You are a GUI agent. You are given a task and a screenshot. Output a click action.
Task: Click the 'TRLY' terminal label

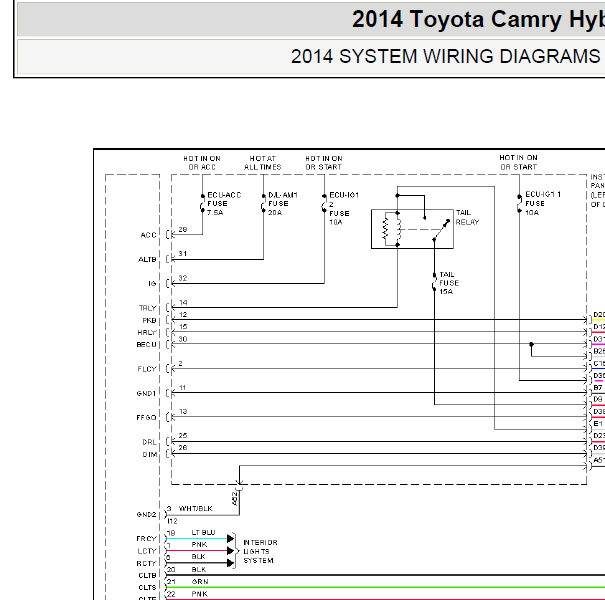point(148,308)
